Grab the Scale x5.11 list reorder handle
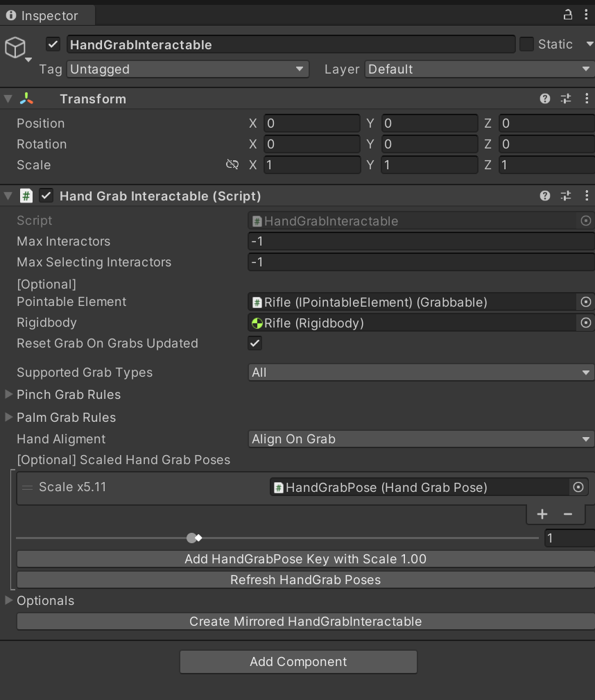 [27, 488]
